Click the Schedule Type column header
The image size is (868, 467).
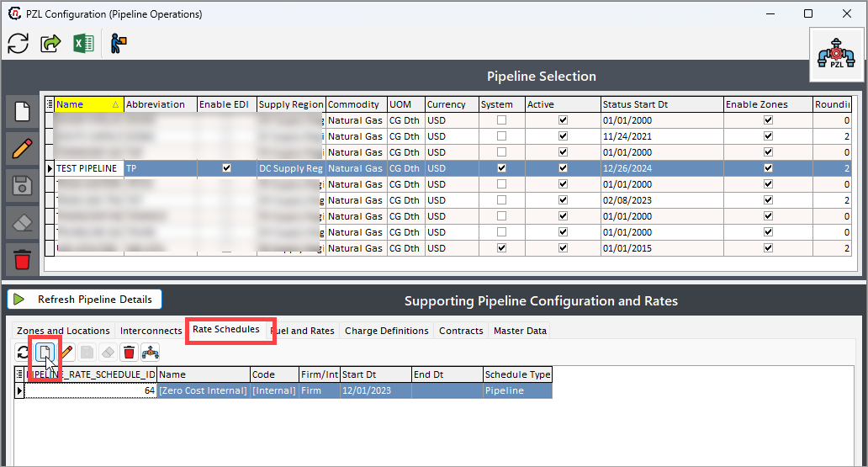coord(517,374)
